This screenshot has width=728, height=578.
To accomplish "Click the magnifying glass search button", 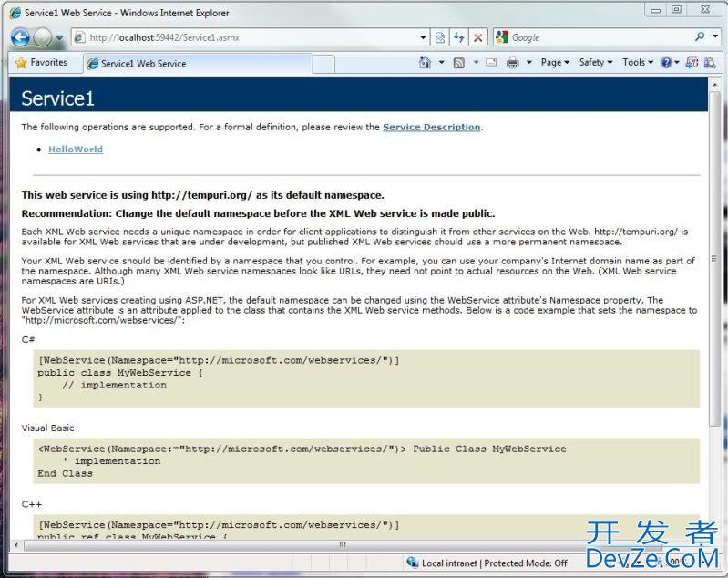I will point(700,36).
